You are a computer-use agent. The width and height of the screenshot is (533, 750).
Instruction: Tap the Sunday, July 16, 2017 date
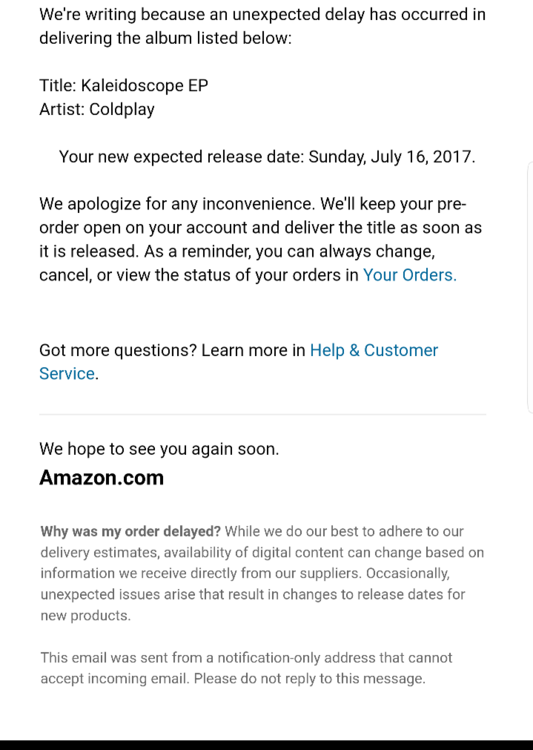tap(392, 157)
